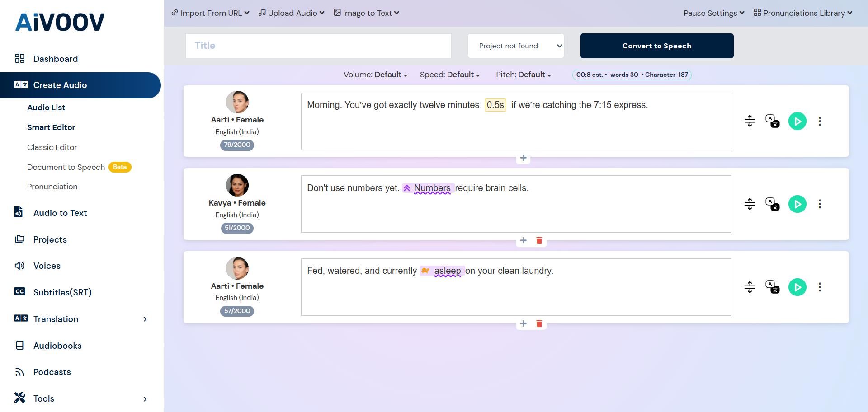Screen dimensions: 868x412
Task: Click the Convert to Speech button
Action: click(x=657, y=46)
